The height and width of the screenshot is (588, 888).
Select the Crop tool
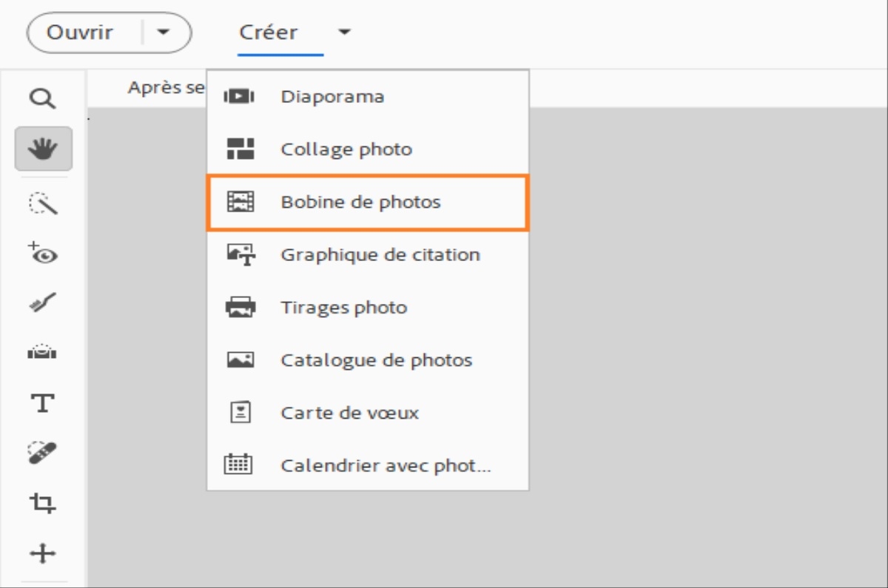tap(43, 503)
